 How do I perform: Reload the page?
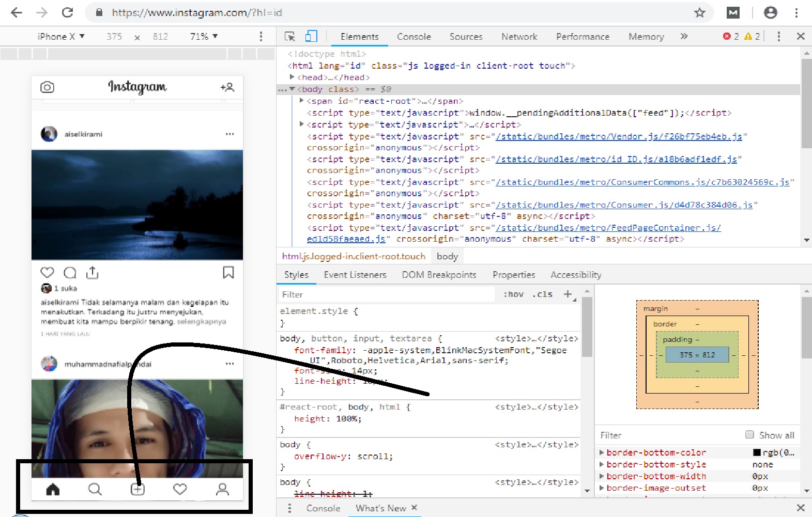point(67,12)
